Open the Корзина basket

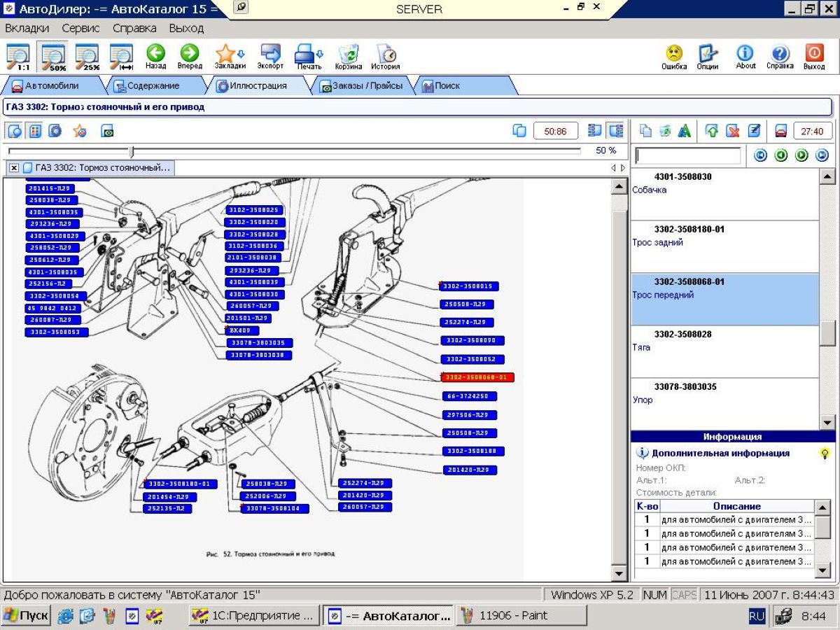pos(349,57)
